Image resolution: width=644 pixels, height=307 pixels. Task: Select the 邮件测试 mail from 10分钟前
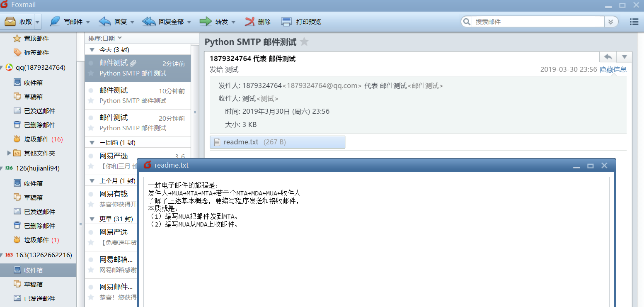coord(138,95)
